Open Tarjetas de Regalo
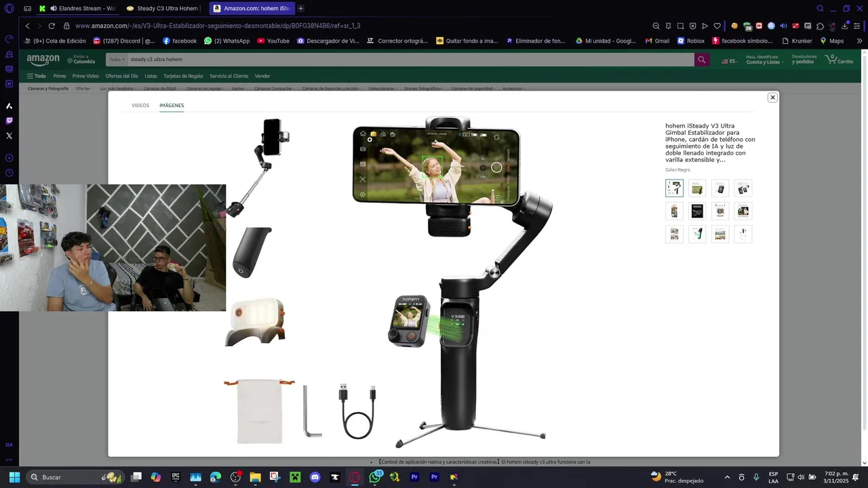This screenshot has height=488, width=868. [x=183, y=76]
